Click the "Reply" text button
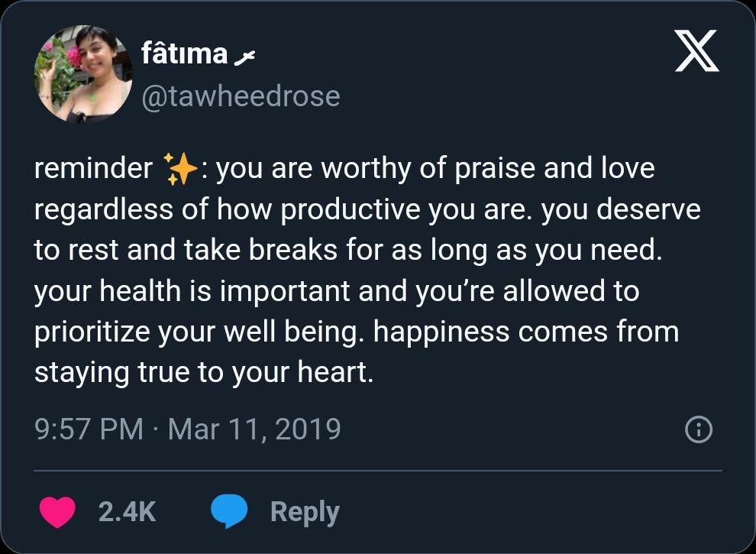This screenshot has width=756, height=554. [x=305, y=512]
